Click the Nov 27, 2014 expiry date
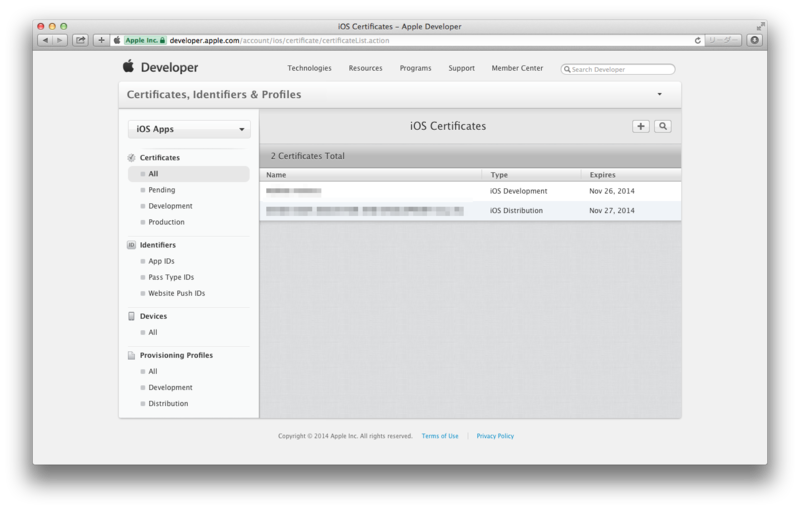 [x=612, y=211]
